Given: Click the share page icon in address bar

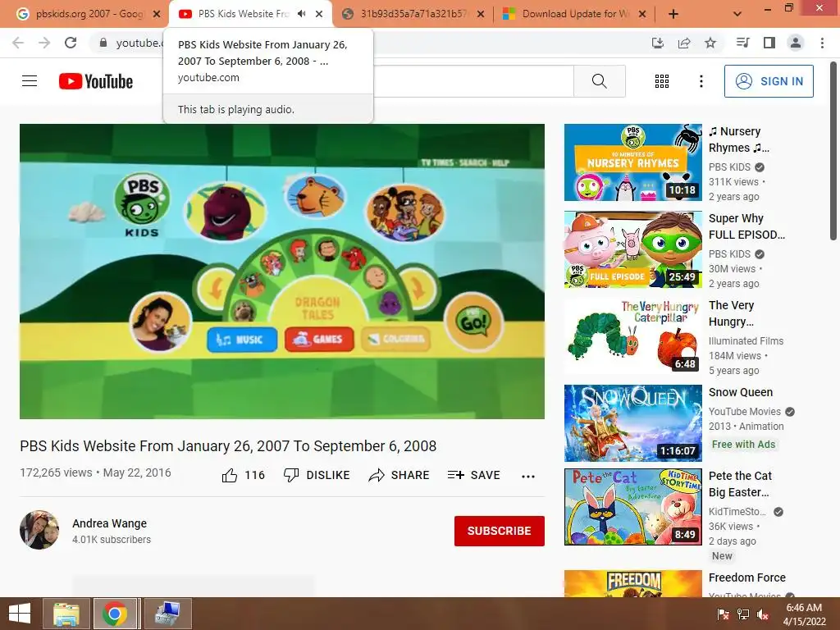Looking at the screenshot, I should pos(684,43).
